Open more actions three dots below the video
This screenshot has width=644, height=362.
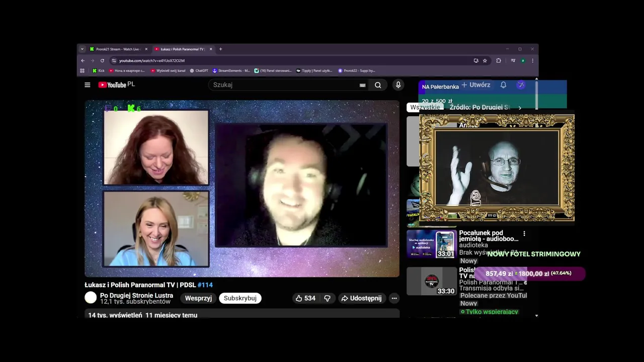coord(394,298)
